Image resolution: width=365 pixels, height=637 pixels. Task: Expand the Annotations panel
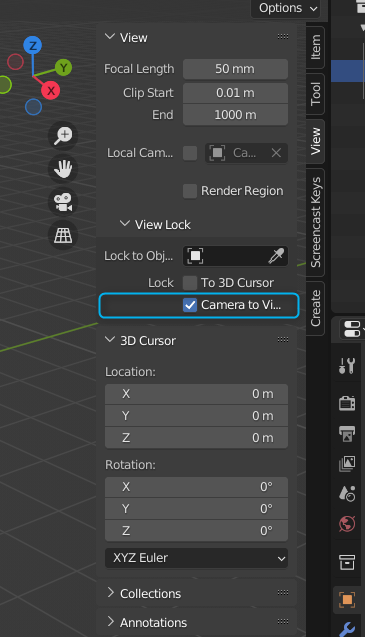110,622
